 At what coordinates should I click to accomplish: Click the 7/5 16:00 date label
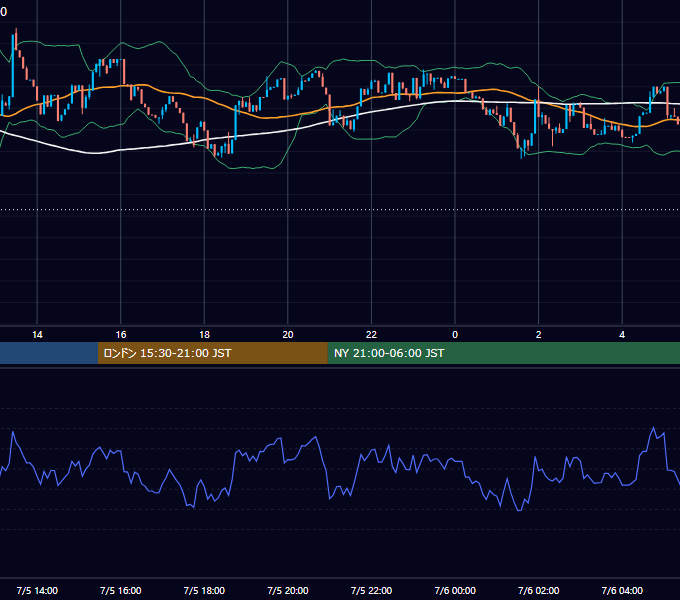121,590
